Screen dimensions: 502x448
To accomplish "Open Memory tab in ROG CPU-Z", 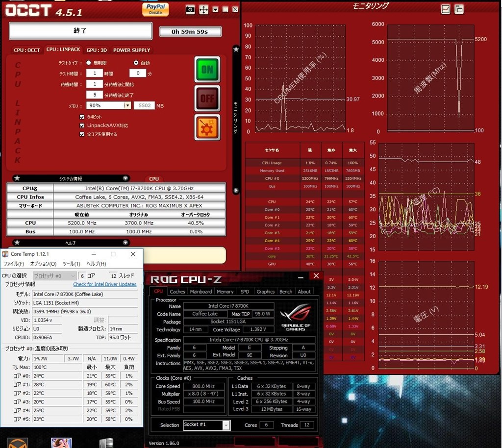I will [225, 292].
